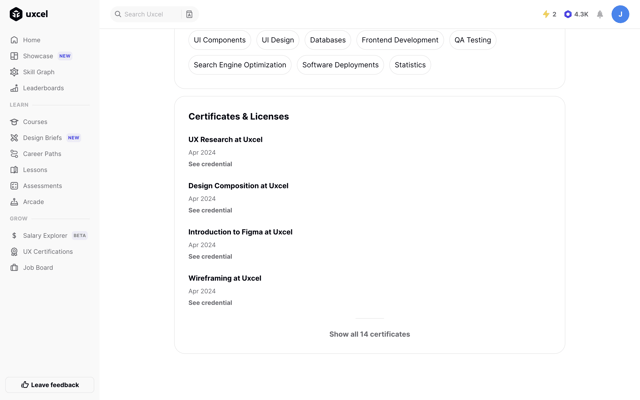Click the Skill Graph gear icon

point(14,72)
